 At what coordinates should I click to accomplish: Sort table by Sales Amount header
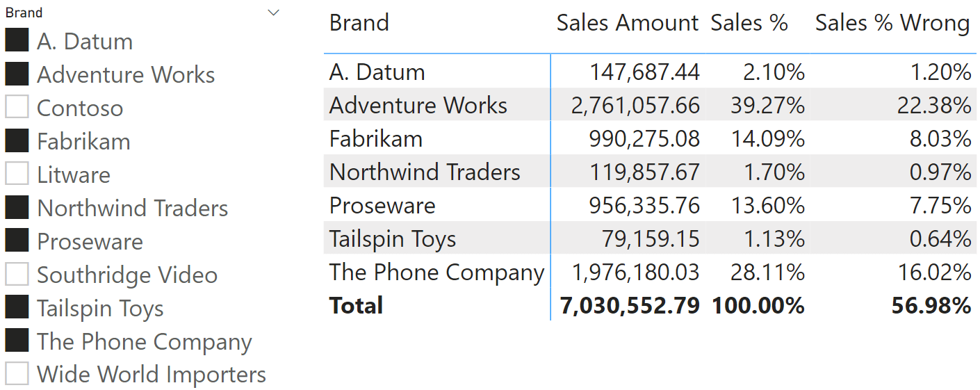627,23
